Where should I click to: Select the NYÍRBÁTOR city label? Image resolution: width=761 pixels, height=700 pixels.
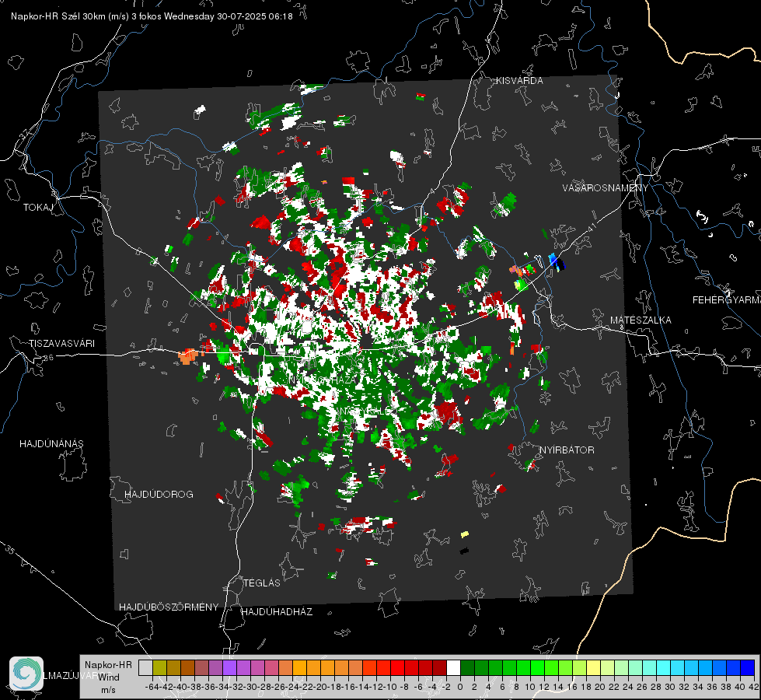(567, 450)
